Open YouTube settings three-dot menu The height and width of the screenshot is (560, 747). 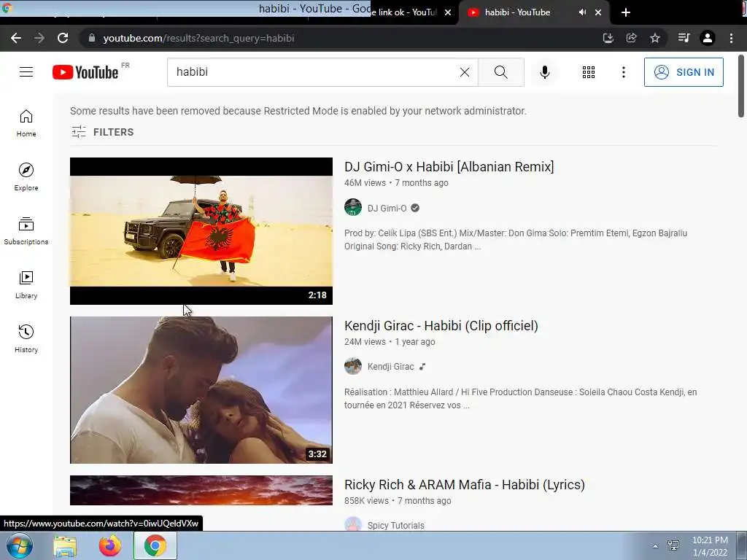pyautogui.click(x=623, y=72)
